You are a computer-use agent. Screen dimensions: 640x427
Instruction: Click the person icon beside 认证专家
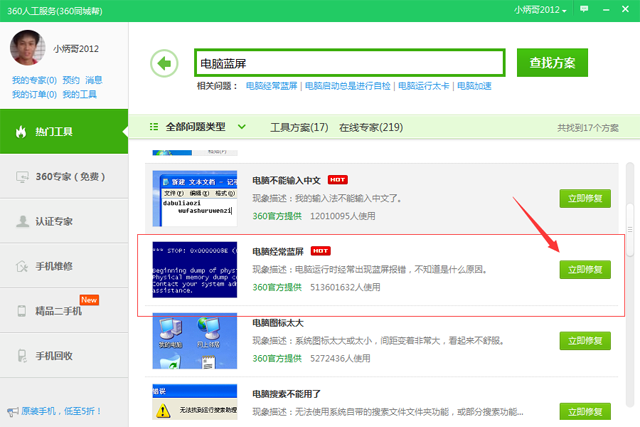click(21, 222)
